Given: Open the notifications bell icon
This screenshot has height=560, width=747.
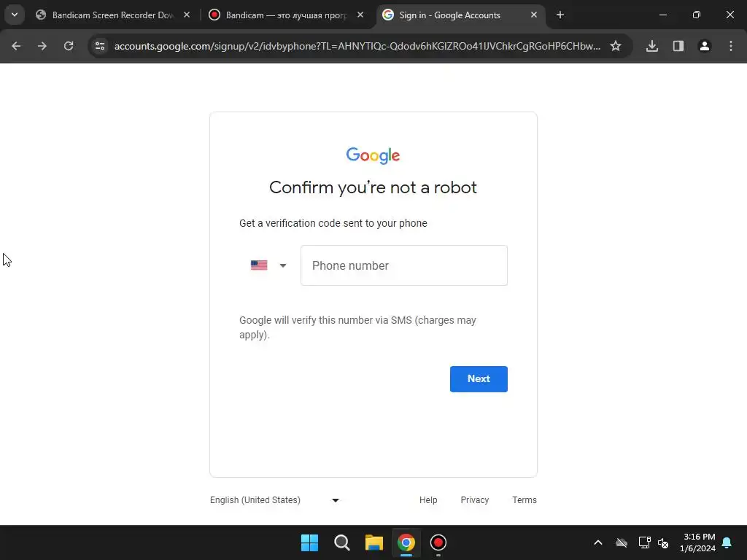Looking at the screenshot, I should [x=727, y=542].
